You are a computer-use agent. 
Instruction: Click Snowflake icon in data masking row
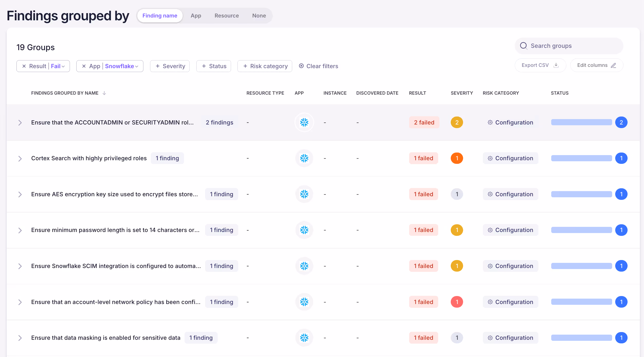click(304, 338)
